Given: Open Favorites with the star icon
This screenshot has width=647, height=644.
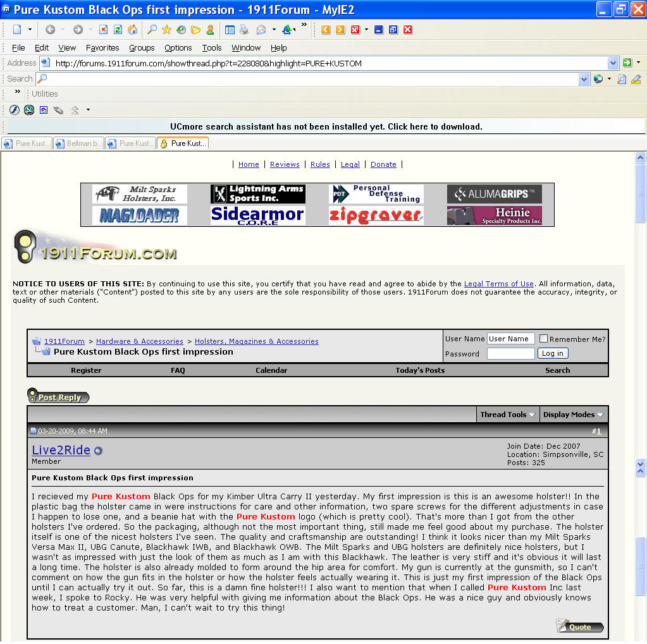Looking at the screenshot, I should (167, 30).
